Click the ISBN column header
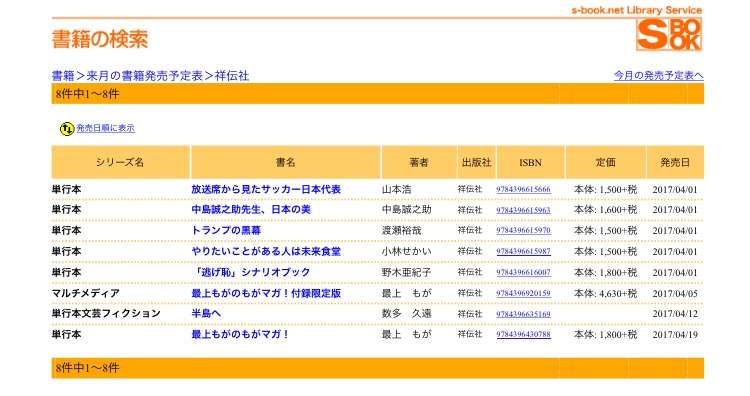750x396 pixels. (531, 162)
